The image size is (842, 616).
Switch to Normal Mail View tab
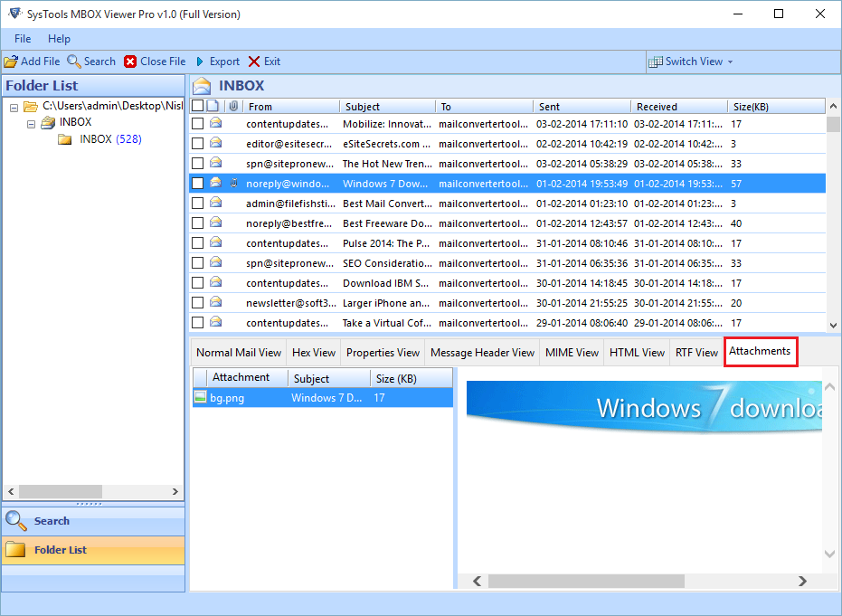coord(239,353)
